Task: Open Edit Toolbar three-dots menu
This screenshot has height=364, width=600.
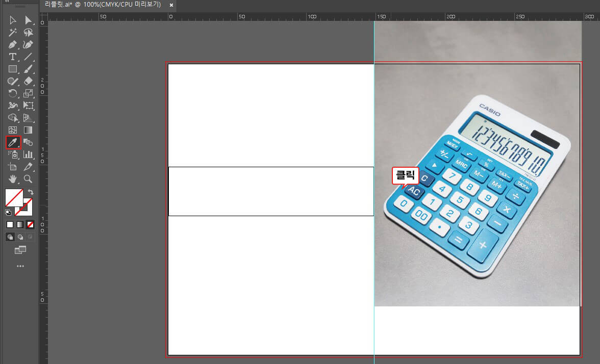Action: 20,266
